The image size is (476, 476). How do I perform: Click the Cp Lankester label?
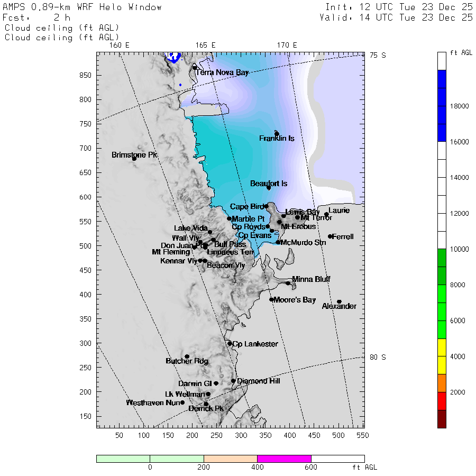[255, 344]
